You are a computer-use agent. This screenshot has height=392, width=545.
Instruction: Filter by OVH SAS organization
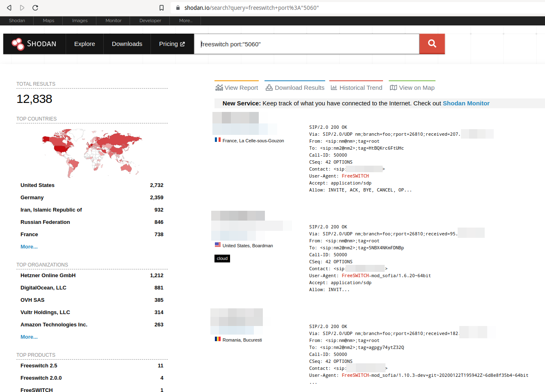click(32, 300)
